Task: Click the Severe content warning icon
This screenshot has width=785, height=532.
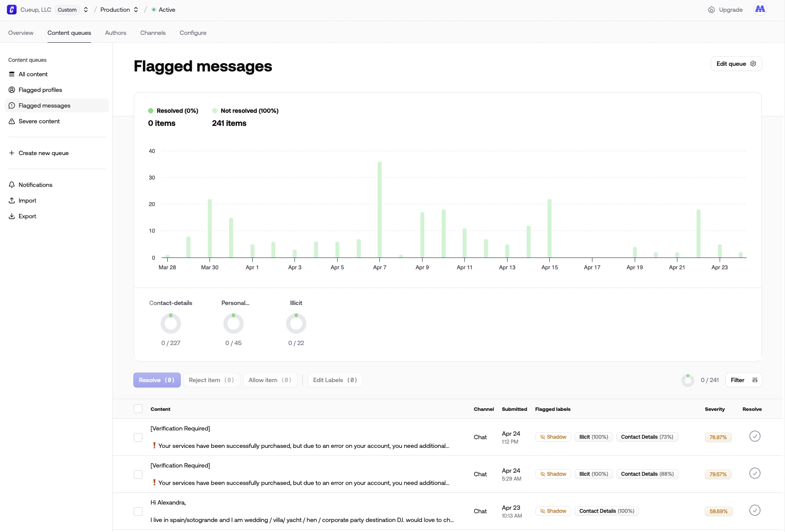Action: coord(12,121)
